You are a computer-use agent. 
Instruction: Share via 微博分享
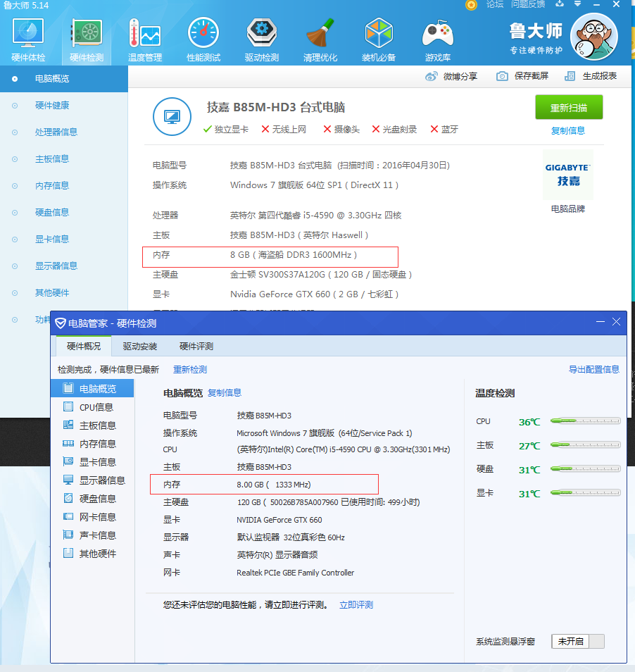pyautogui.click(x=451, y=76)
